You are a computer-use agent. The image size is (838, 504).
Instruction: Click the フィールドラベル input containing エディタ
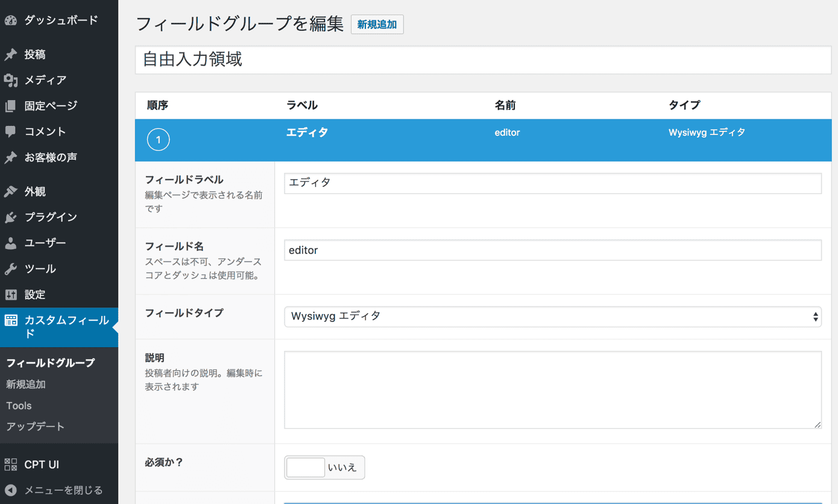pos(553,183)
